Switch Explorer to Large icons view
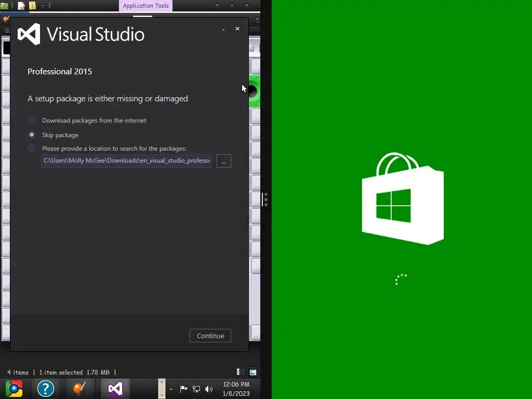532x399 pixels. [x=253, y=372]
